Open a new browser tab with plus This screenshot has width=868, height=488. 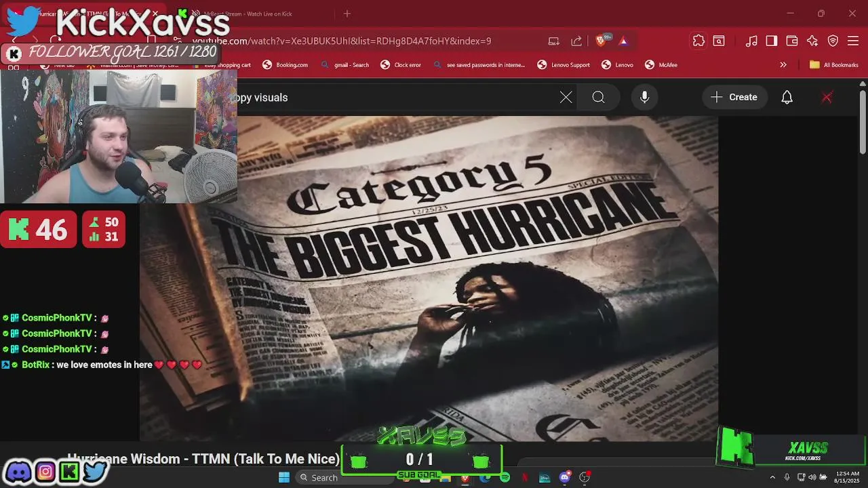[347, 14]
